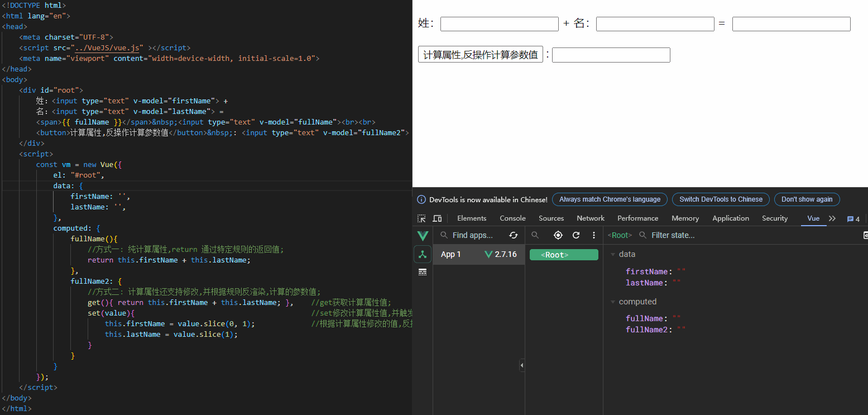Click the 计算属性,反操作计算参数值 button
Viewport: 868px width, 415px height.
click(x=481, y=55)
